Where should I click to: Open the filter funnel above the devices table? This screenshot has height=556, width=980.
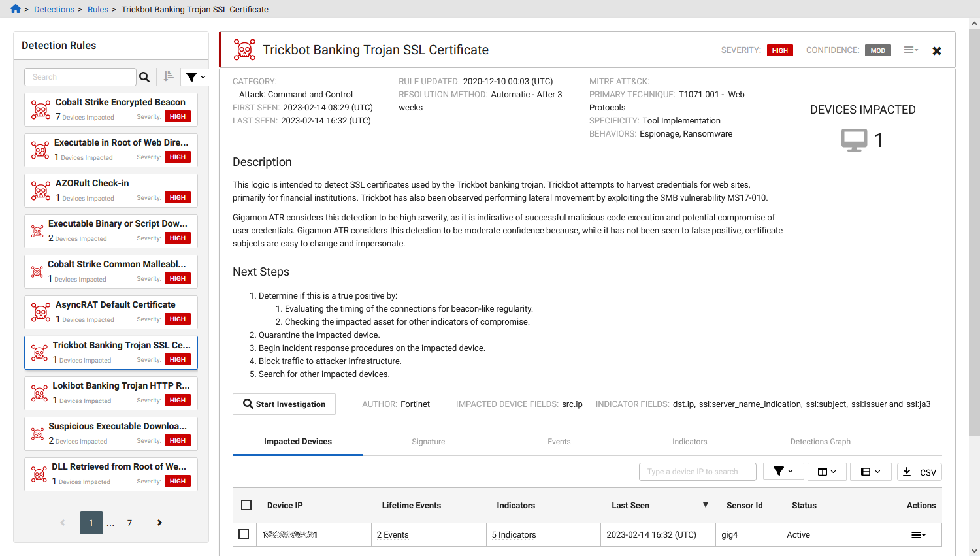click(779, 471)
